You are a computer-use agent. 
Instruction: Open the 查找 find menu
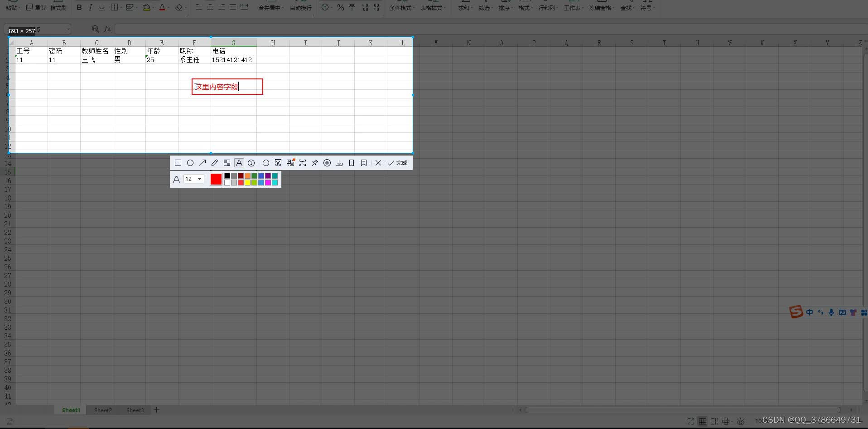[x=628, y=8]
